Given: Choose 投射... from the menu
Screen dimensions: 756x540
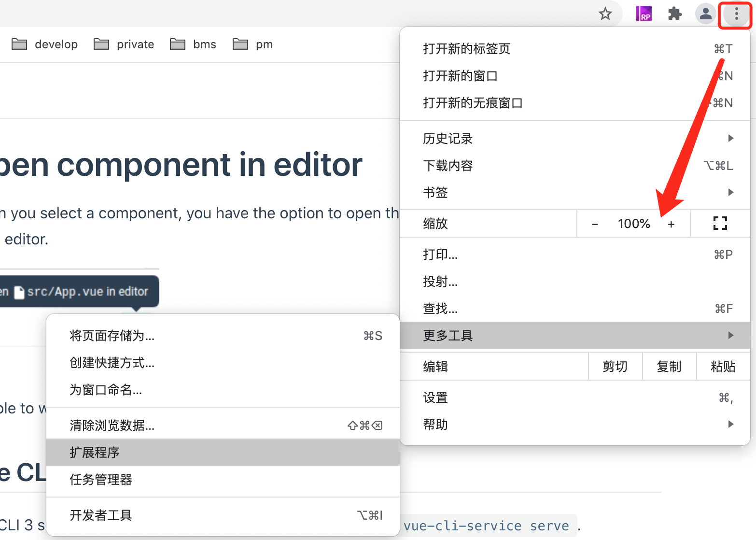Looking at the screenshot, I should coord(575,282).
